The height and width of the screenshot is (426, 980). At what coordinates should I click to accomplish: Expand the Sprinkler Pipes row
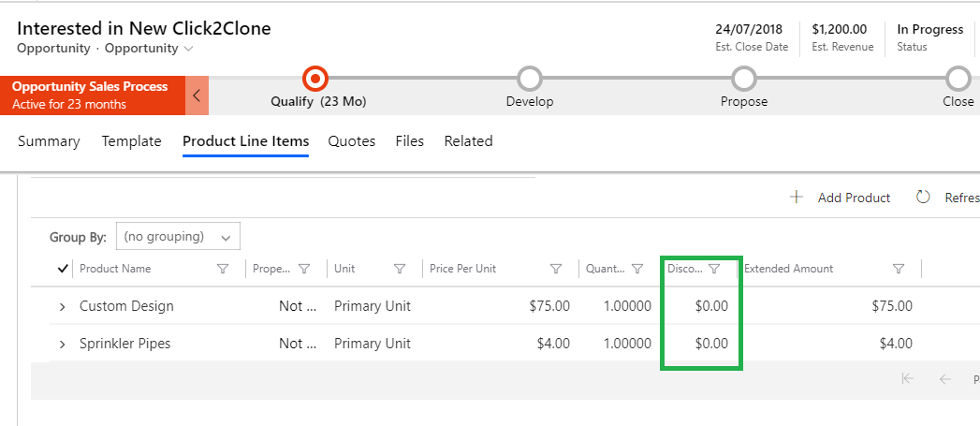click(63, 344)
